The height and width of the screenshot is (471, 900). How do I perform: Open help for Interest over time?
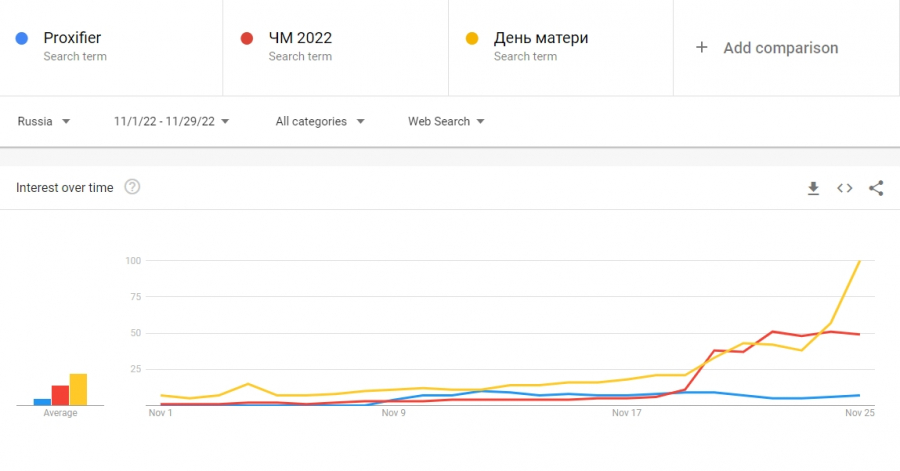[x=132, y=187]
